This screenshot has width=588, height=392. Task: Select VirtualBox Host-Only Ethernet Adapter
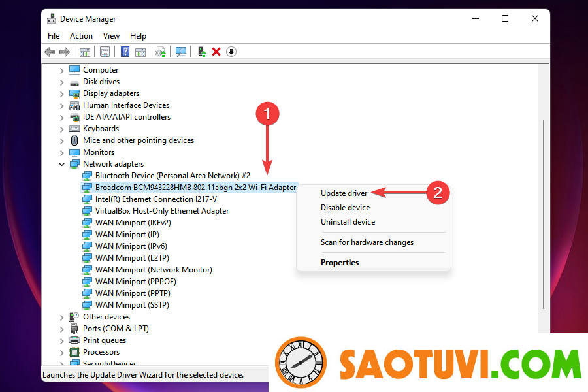[x=161, y=211]
